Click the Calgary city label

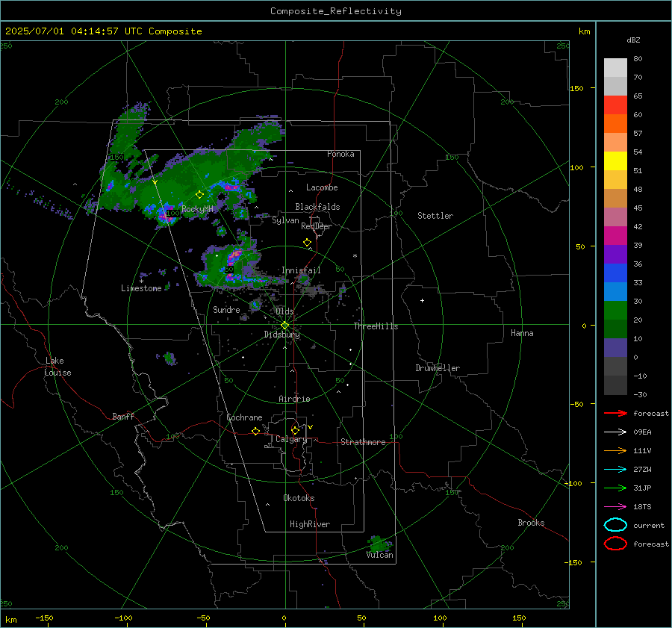point(291,439)
